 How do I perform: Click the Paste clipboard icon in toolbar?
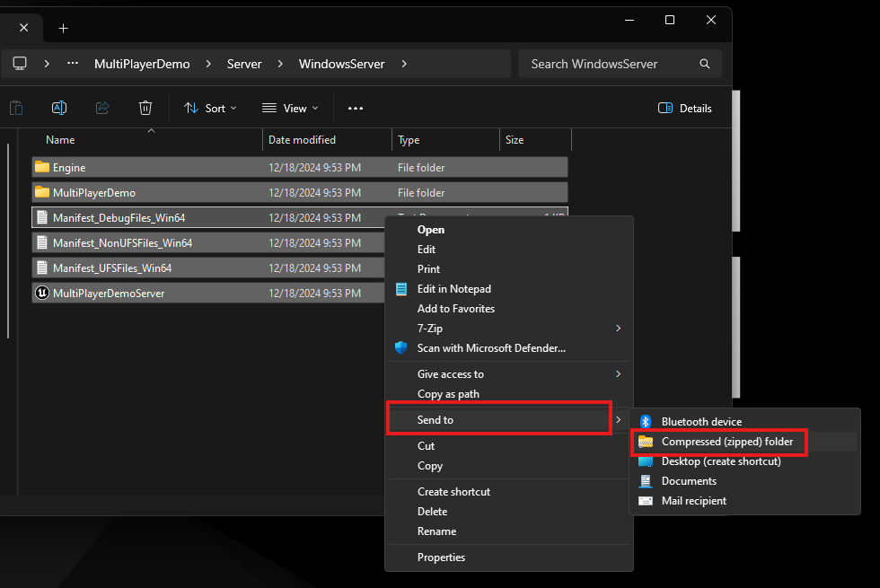(16, 108)
